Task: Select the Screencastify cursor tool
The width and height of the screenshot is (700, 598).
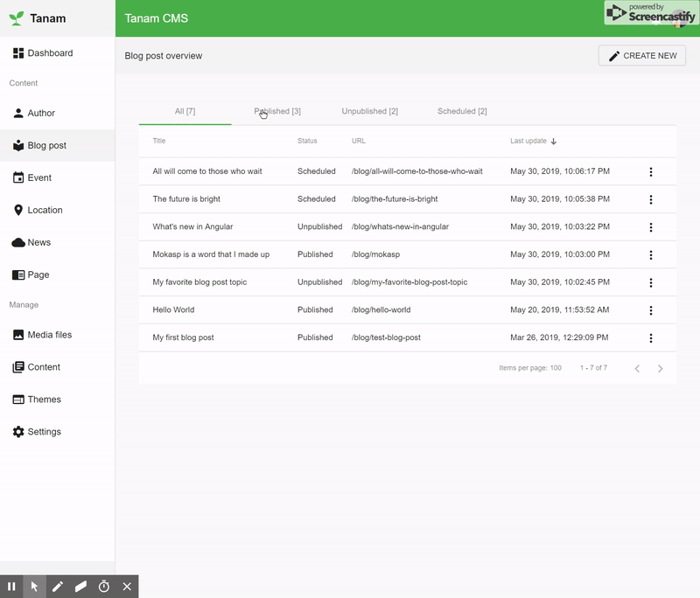Action: (x=34, y=587)
